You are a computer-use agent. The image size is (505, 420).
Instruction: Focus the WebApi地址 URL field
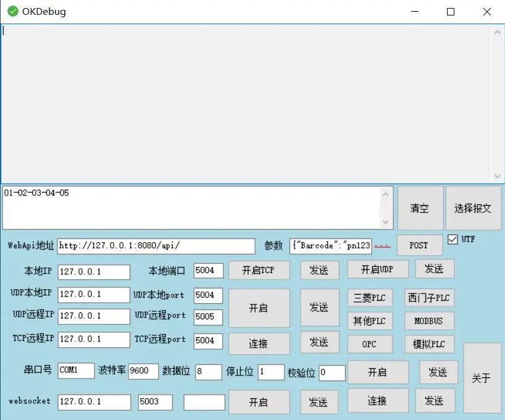point(156,246)
